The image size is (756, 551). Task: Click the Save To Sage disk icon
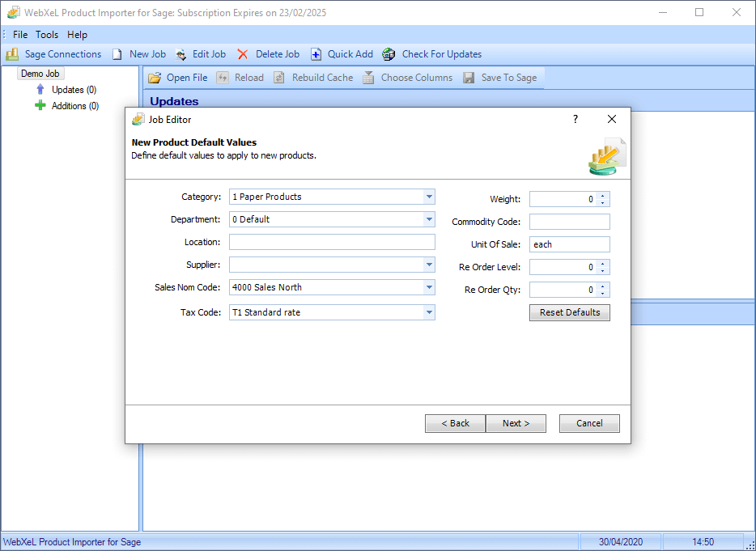coord(469,78)
